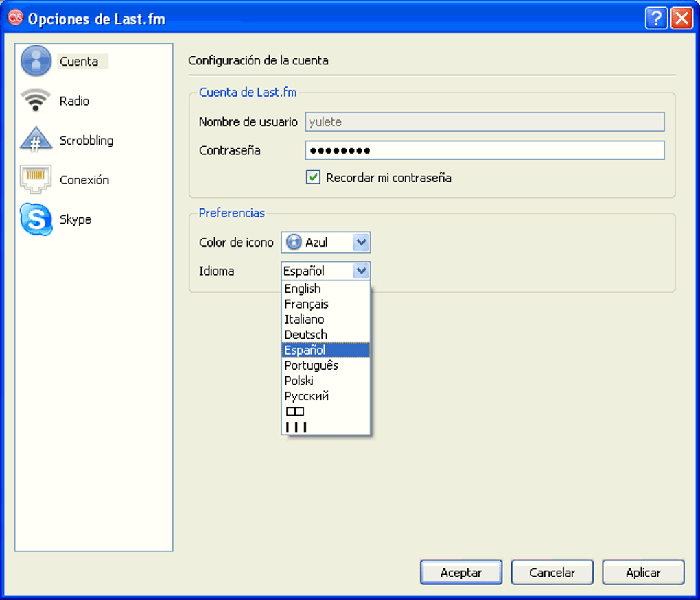Click the Recordar mi contraseña label

click(x=388, y=178)
